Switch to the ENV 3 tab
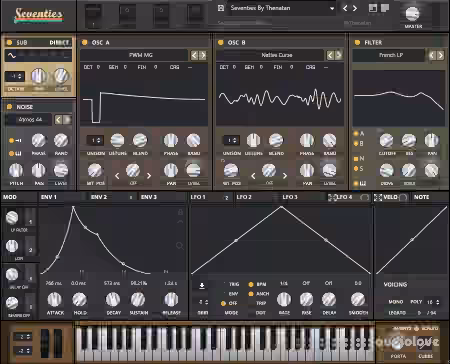This screenshot has height=364, width=450. (x=149, y=197)
